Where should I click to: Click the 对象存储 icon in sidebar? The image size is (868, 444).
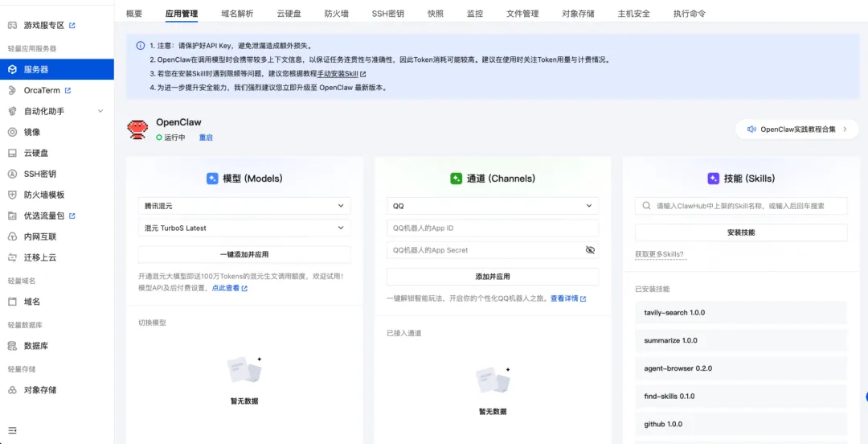(x=12, y=389)
